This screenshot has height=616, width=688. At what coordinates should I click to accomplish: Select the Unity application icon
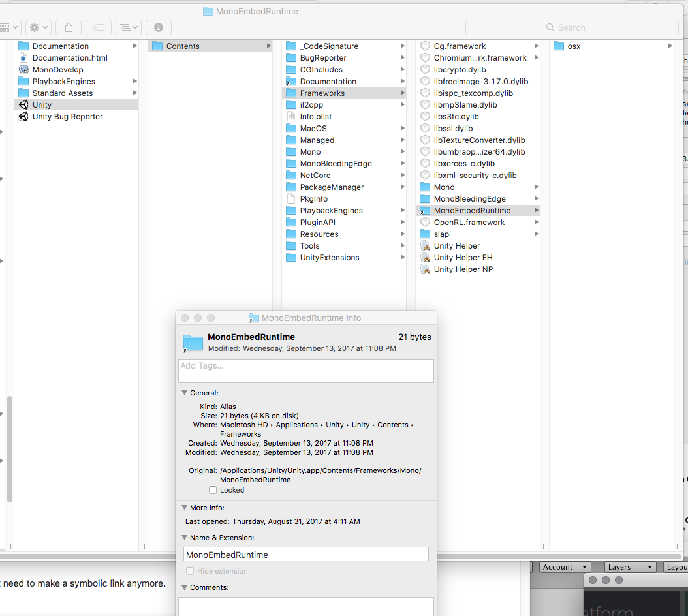[23, 105]
